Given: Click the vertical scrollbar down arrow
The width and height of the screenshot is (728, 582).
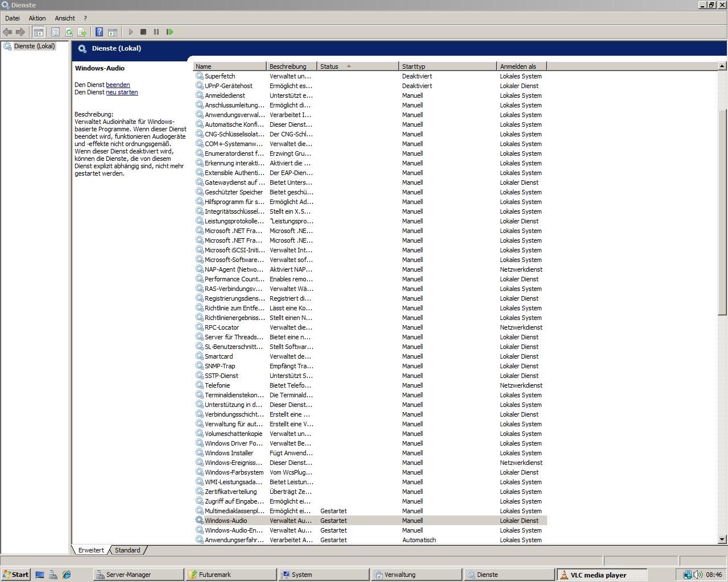Looking at the screenshot, I should 722,539.
